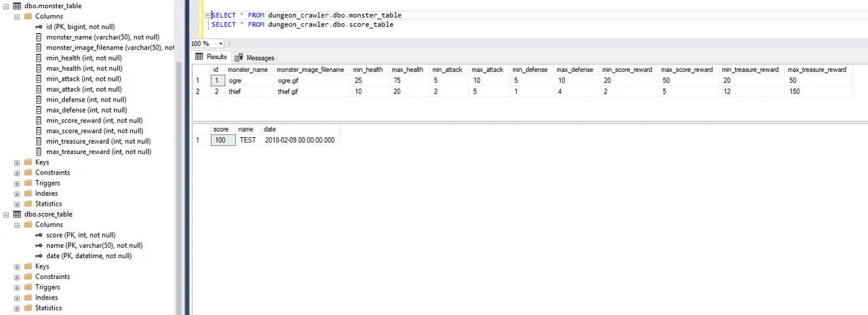The width and height of the screenshot is (868, 315).
Task: Click the monster_name column header in results
Action: point(250,70)
